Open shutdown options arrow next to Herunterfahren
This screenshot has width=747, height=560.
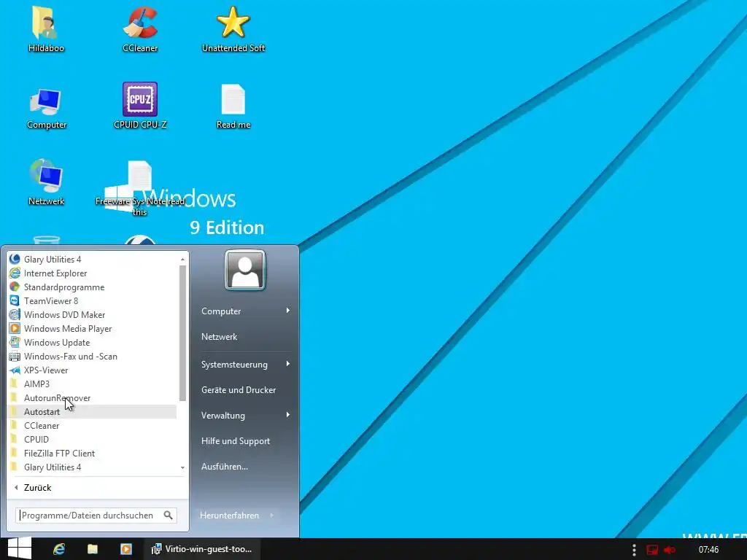[x=272, y=516]
